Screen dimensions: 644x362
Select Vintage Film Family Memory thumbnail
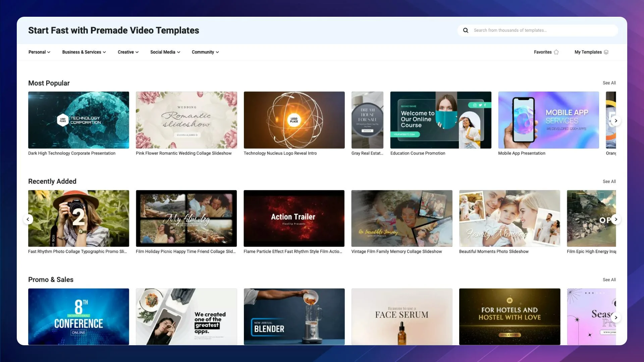click(x=402, y=219)
